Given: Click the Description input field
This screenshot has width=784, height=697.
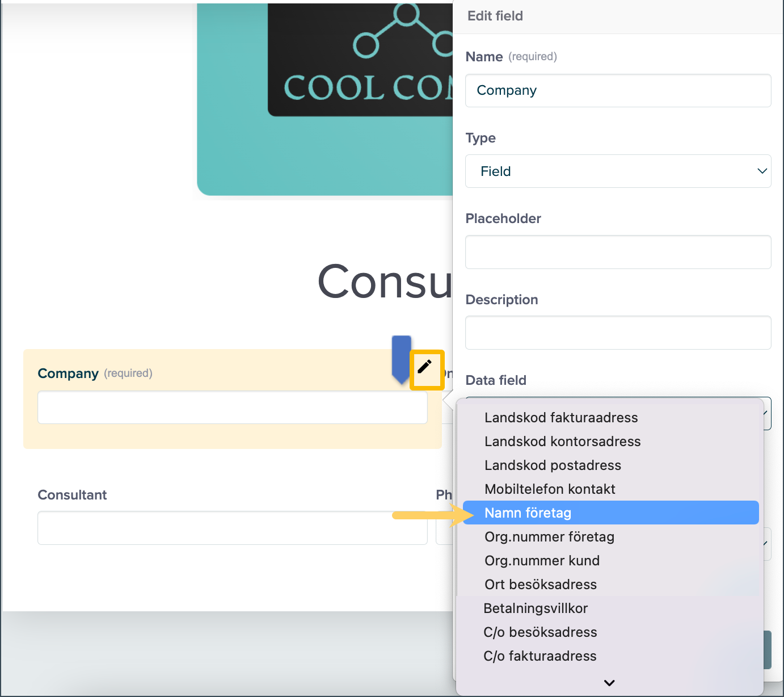Looking at the screenshot, I should (x=618, y=333).
